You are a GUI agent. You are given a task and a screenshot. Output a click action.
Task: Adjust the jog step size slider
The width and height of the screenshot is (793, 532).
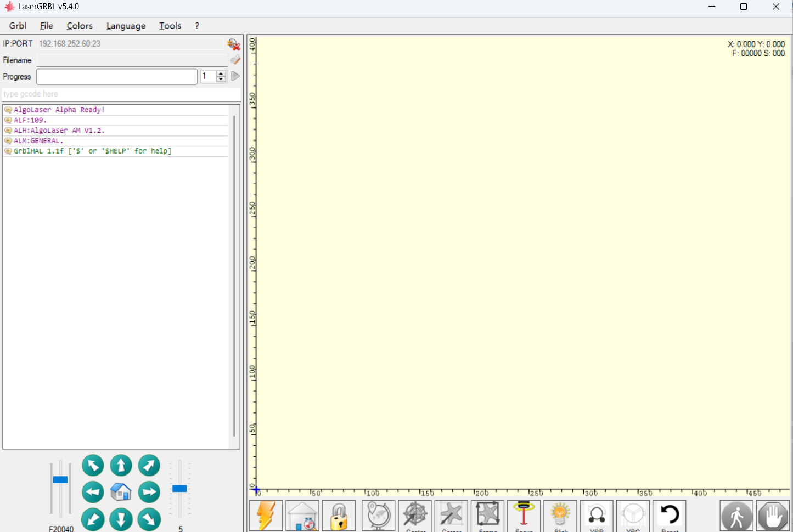(x=179, y=488)
